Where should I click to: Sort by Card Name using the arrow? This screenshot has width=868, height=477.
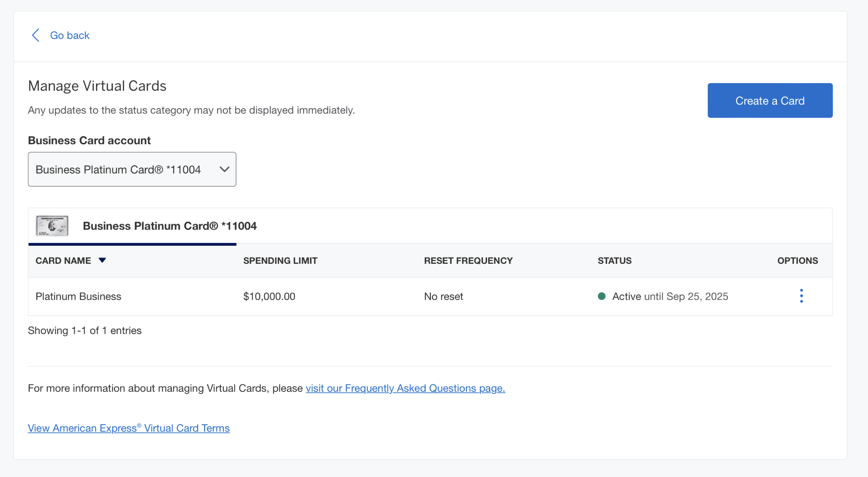(102, 260)
